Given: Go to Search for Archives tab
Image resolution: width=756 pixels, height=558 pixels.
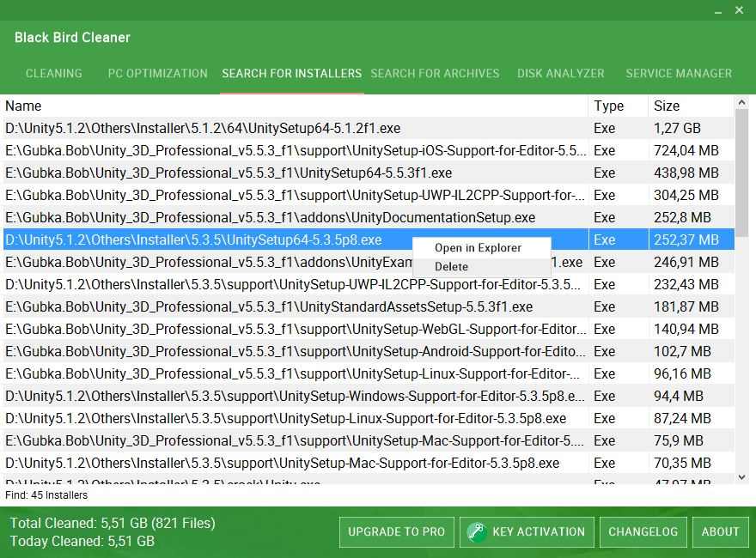Looking at the screenshot, I should coord(435,74).
